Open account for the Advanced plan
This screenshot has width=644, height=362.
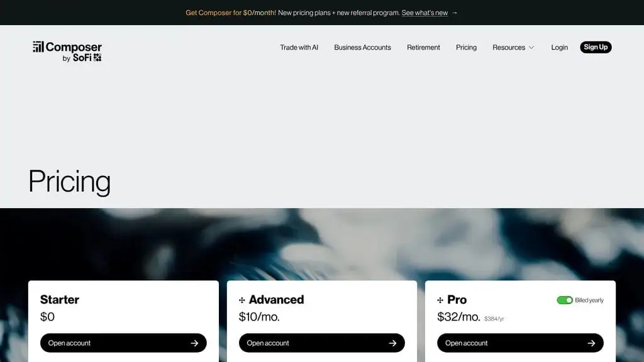tap(321, 343)
